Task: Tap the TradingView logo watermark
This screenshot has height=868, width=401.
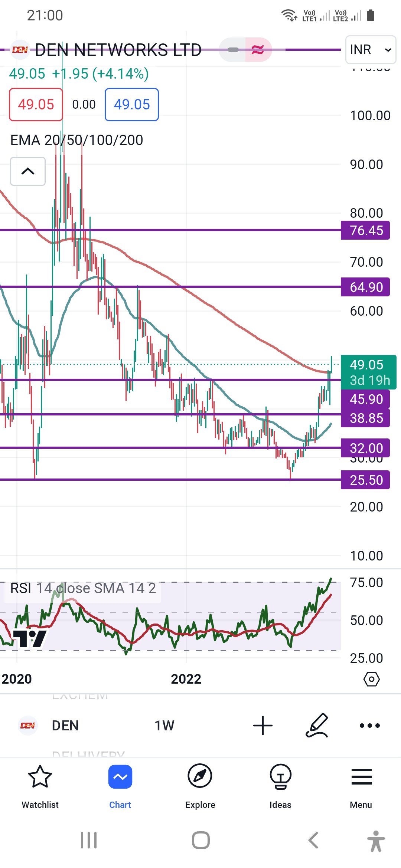Action: 30,638
